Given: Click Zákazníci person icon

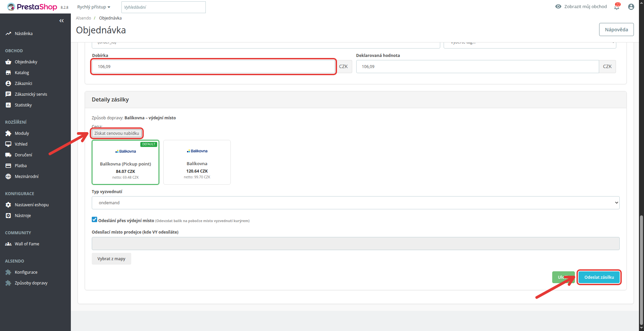Looking at the screenshot, I should pos(8,84).
